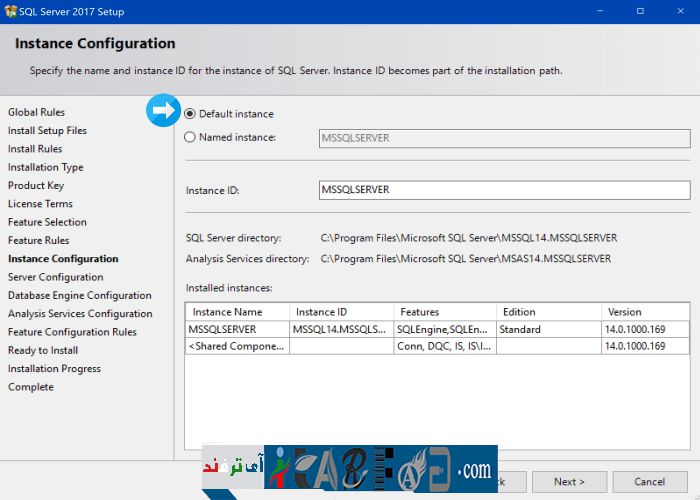Select the Named instance radio button
700x500 pixels.
[190, 138]
